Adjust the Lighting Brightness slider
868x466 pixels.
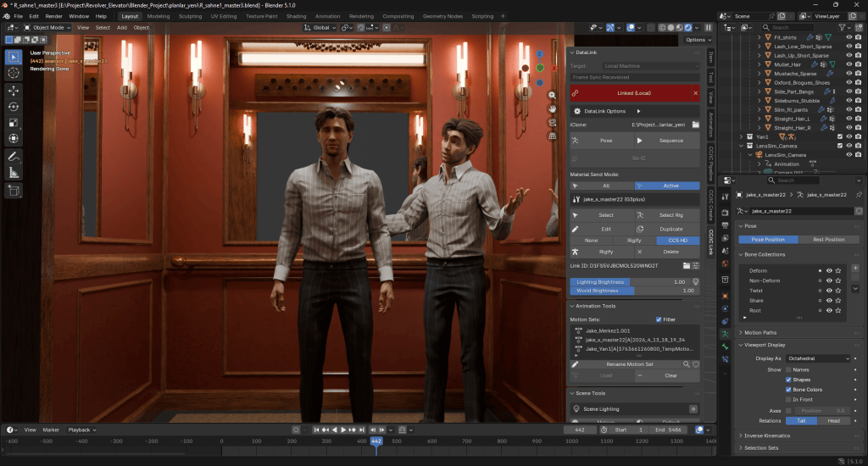click(630, 281)
